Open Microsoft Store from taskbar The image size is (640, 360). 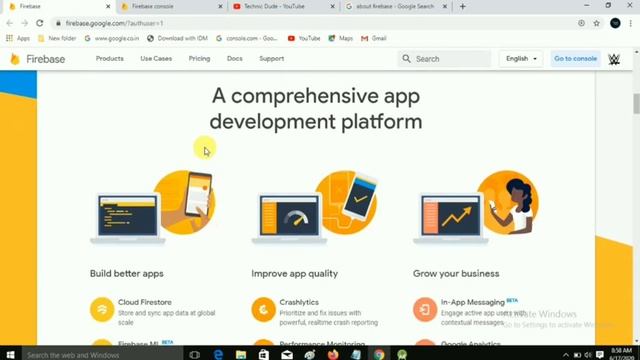[x=264, y=355]
